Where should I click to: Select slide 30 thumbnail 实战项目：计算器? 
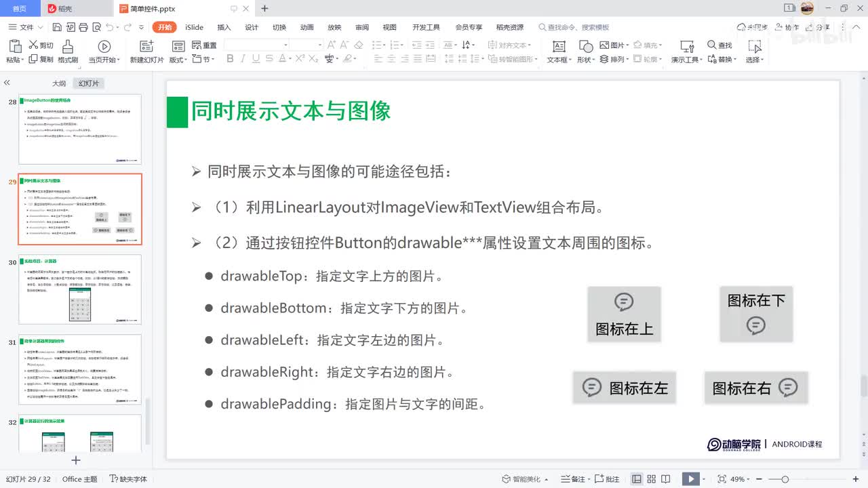pyautogui.click(x=80, y=289)
